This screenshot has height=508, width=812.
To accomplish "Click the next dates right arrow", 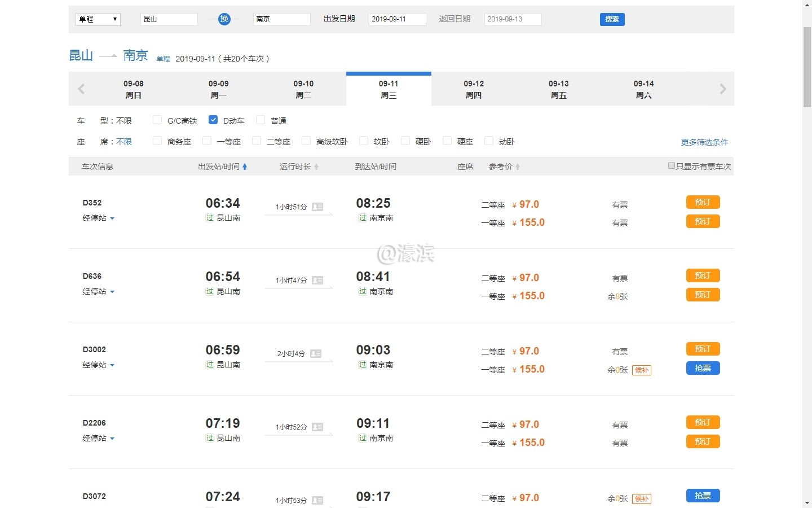I will [x=723, y=89].
